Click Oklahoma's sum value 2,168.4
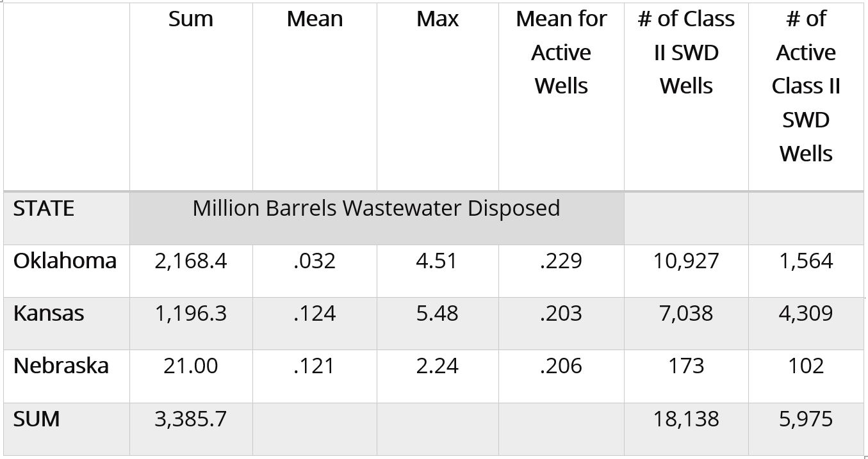 [191, 261]
